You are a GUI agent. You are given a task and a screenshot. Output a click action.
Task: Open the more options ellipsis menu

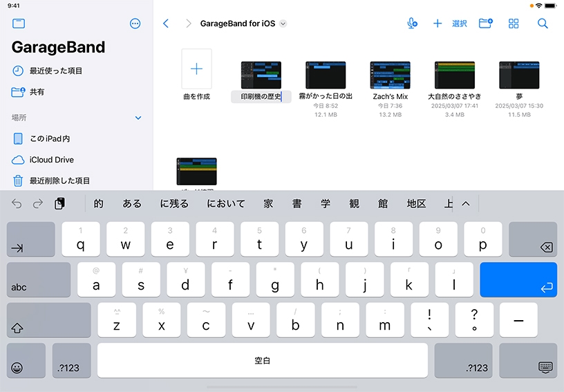[x=135, y=24]
